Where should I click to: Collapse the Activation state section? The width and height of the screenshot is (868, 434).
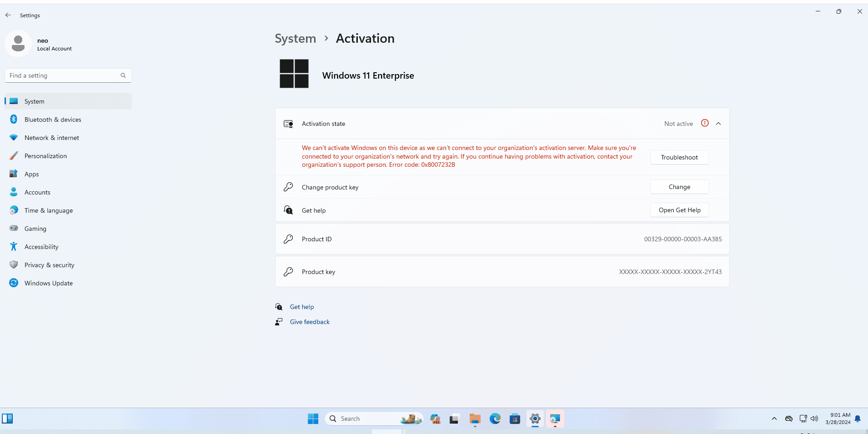pos(718,124)
